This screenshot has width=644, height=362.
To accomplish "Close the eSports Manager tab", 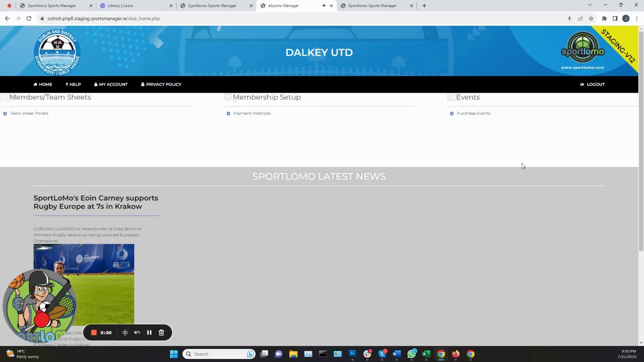I will (x=331, y=6).
